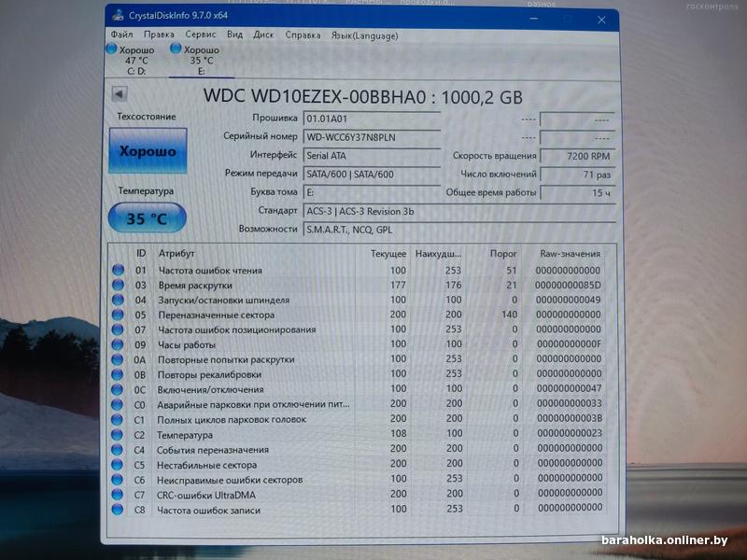Open the Вид menu
Viewport: 747px width, 560px height.
click(x=235, y=35)
